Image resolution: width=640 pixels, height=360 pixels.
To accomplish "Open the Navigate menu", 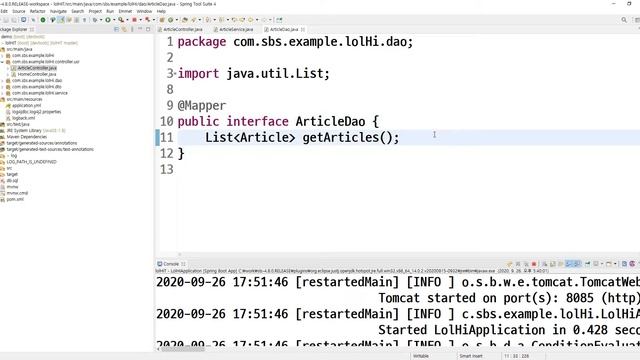I will click(x=58, y=11).
